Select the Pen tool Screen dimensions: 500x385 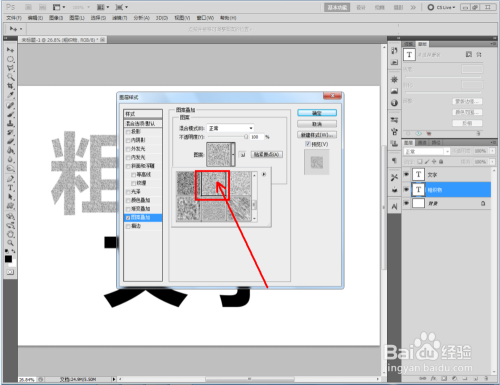pyautogui.click(x=10, y=179)
